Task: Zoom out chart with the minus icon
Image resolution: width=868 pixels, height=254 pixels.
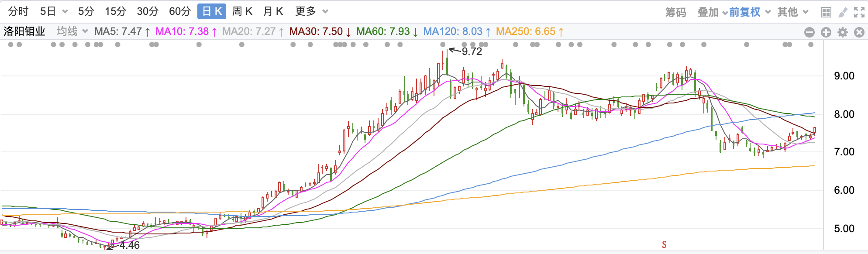Action: pos(809,32)
